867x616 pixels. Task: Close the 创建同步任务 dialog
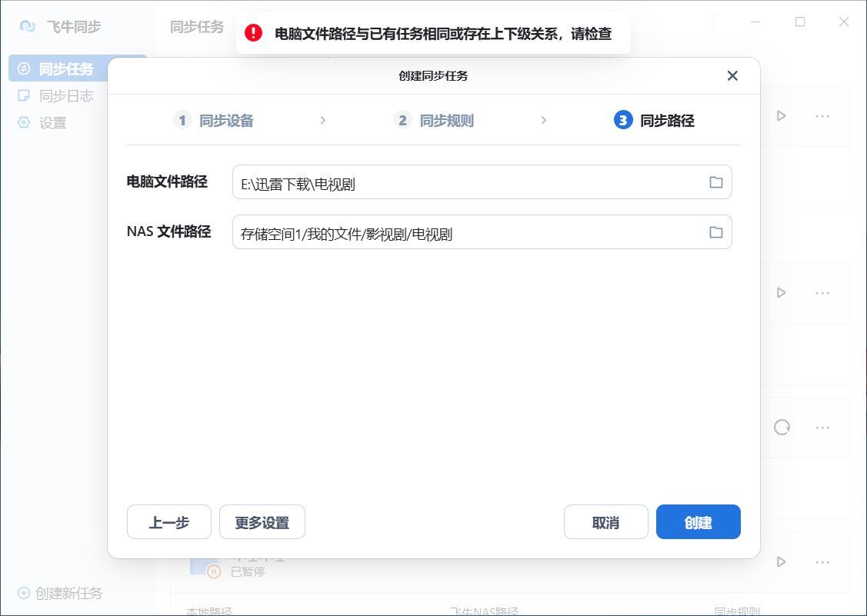(x=732, y=76)
